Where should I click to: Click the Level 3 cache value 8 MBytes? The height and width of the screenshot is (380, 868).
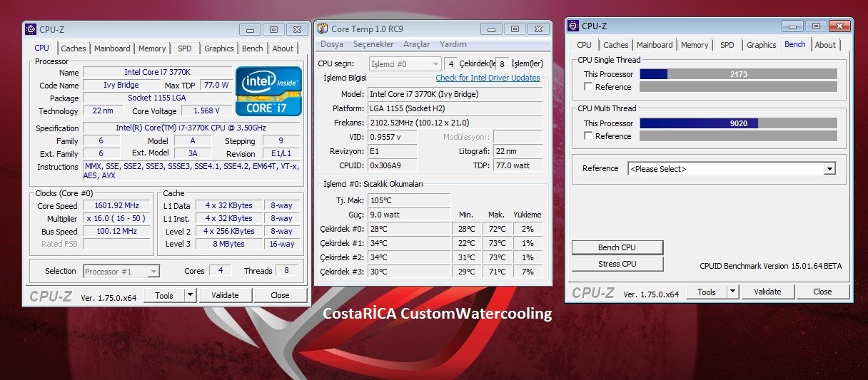228,244
